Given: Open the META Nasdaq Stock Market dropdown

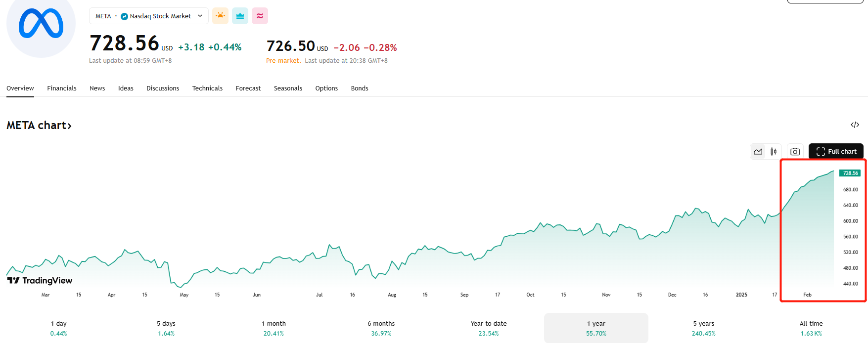Looking at the screenshot, I should point(148,16).
